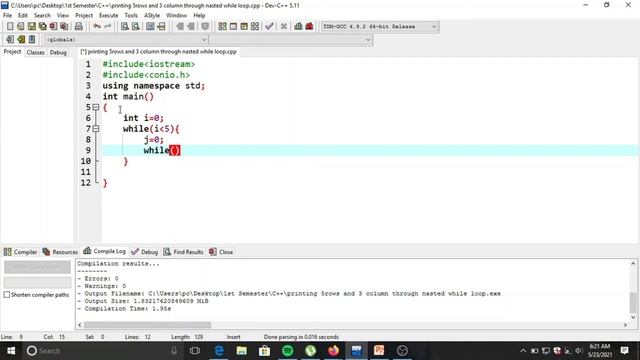Click the Close file toolbar icon

coord(53,27)
